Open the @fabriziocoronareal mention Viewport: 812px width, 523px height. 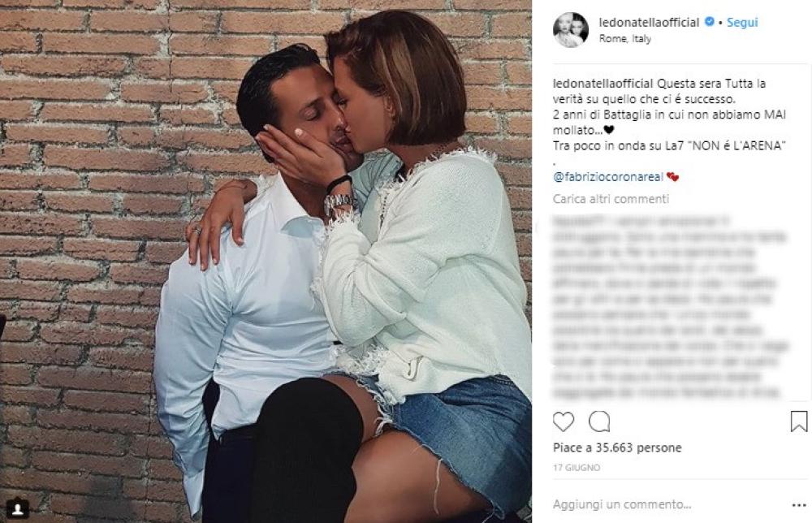pos(608,177)
